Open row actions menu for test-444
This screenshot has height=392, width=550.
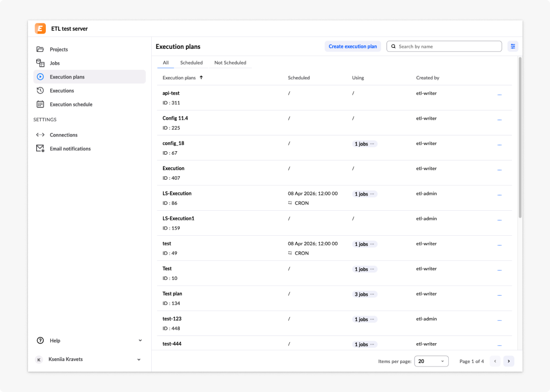500,345
